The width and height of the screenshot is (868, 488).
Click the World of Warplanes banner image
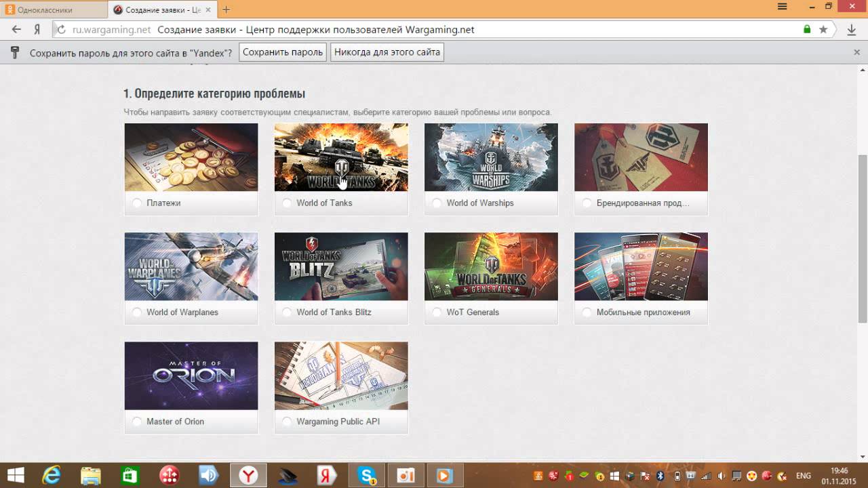(191, 266)
